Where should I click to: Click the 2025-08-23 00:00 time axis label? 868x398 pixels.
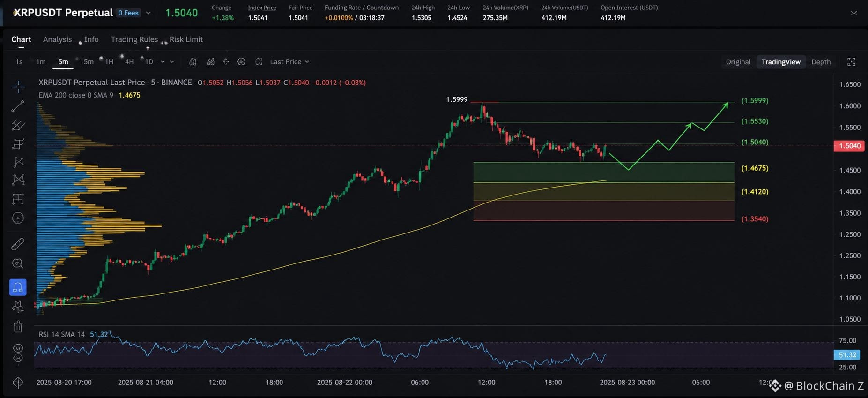[x=627, y=382]
